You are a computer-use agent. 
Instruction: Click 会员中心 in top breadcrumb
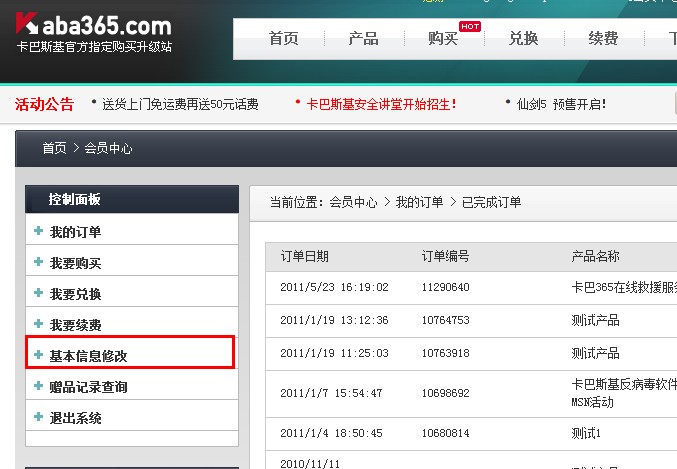(x=108, y=148)
